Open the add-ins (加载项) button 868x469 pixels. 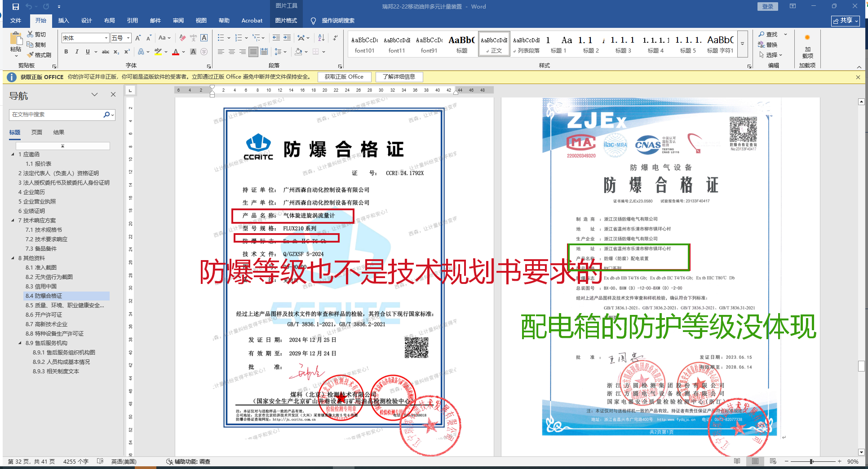pyautogui.click(x=807, y=47)
